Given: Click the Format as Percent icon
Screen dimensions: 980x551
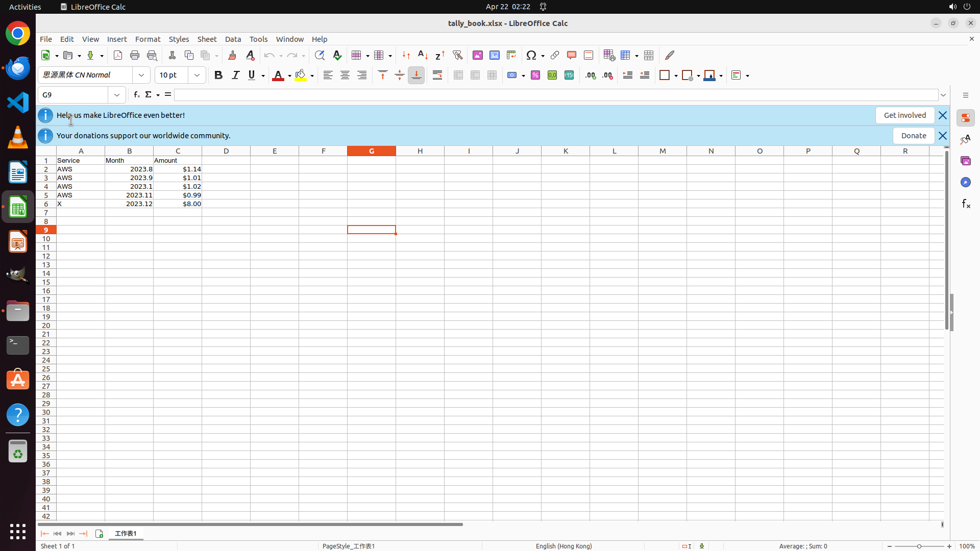Looking at the screenshot, I should click(535, 75).
